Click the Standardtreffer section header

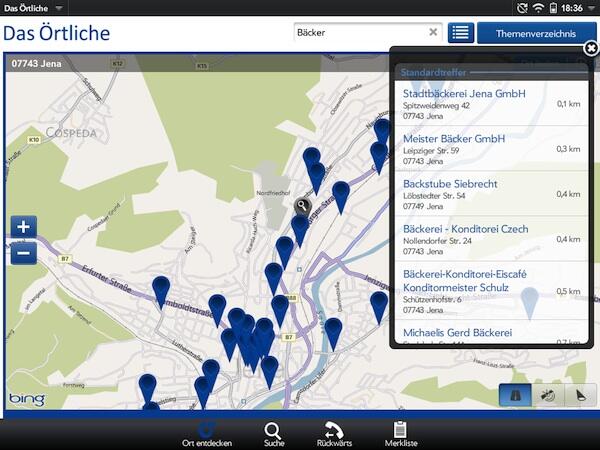pos(433,72)
